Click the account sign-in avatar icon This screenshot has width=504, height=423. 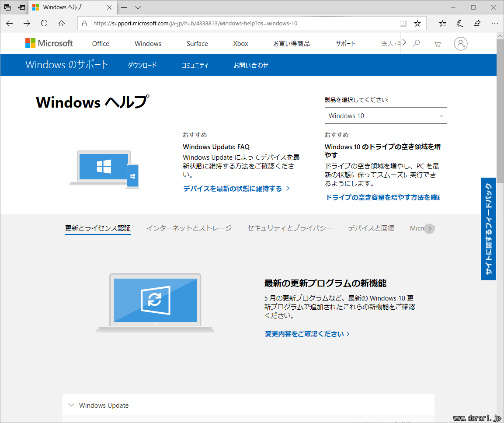[x=461, y=43]
